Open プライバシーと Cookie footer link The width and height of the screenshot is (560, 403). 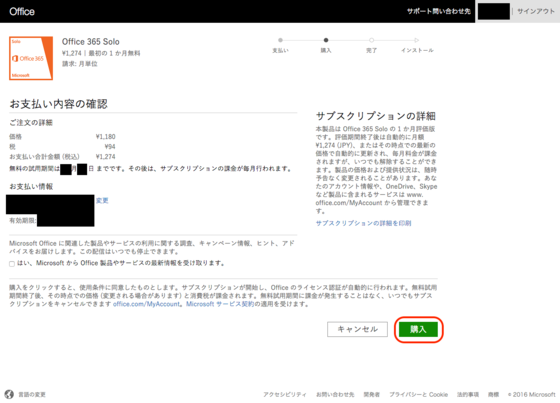click(x=418, y=395)
